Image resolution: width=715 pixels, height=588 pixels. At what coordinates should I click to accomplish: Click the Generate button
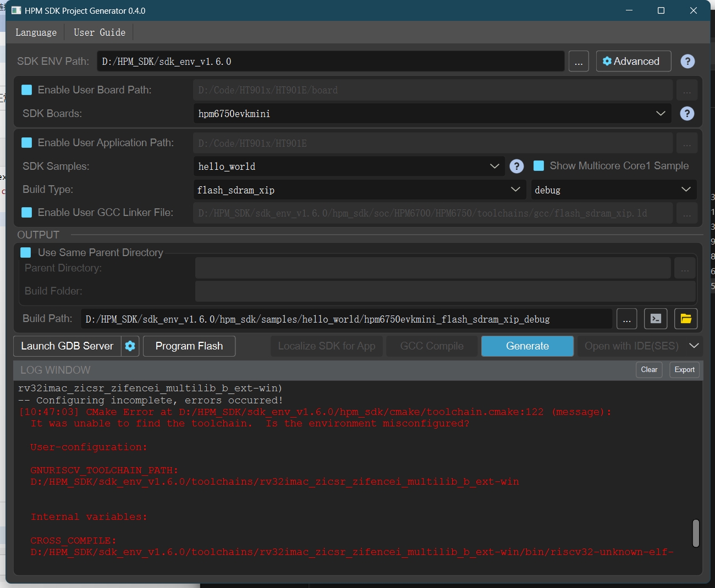tap(527, 346)
